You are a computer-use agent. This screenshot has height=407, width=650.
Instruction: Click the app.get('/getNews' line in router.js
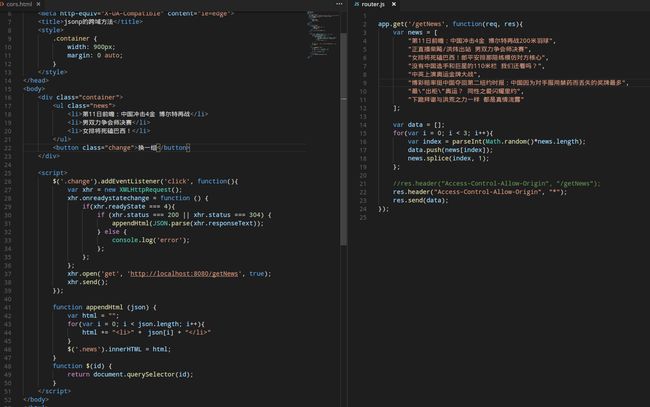pyautogui.click(x=451, y=24)
